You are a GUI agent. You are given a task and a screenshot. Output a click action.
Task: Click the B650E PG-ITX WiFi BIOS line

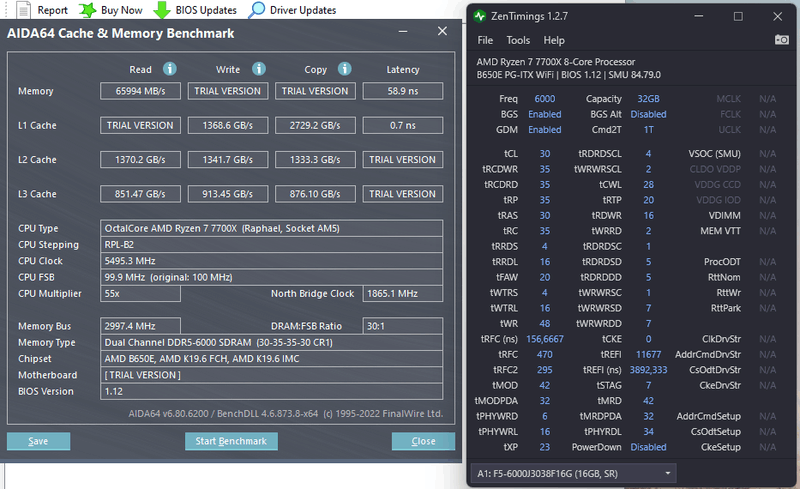(568, 75)
